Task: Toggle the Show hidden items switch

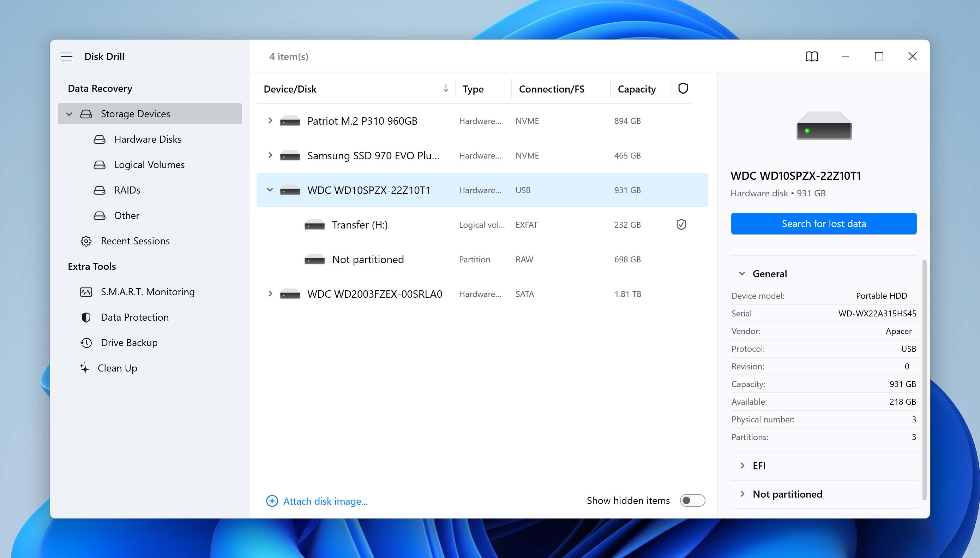Action: 692,500
